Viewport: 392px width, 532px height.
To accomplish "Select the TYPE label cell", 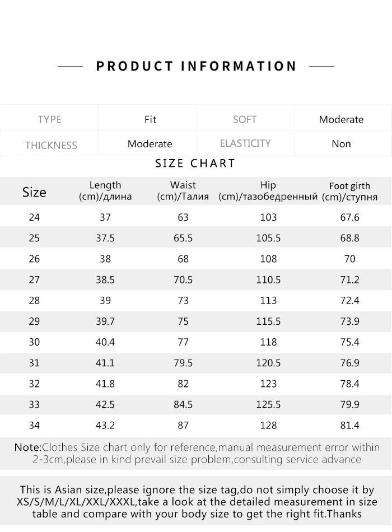I will click(50, 119).
